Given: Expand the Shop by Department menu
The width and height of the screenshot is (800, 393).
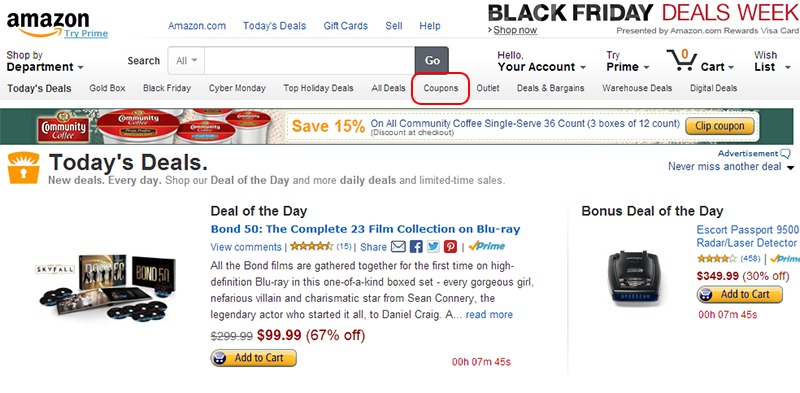Looking at the screenshot, I should click(x=45, y=61).
